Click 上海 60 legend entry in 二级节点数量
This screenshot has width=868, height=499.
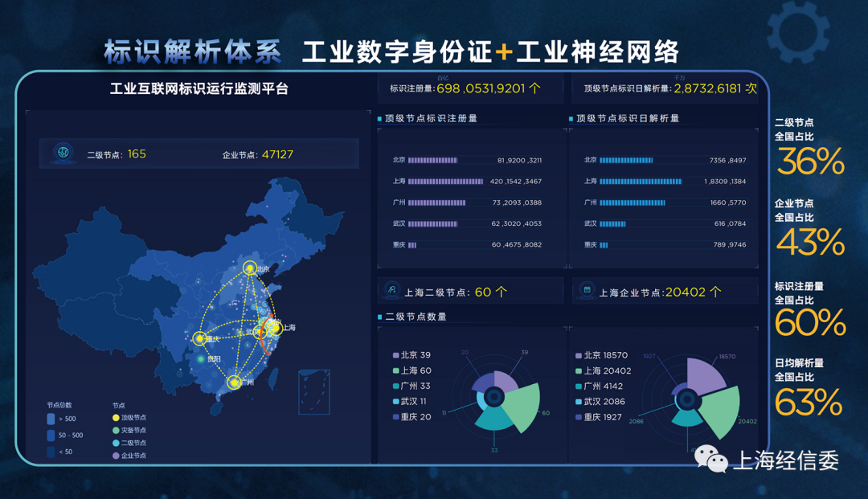(x=412, y=370)
